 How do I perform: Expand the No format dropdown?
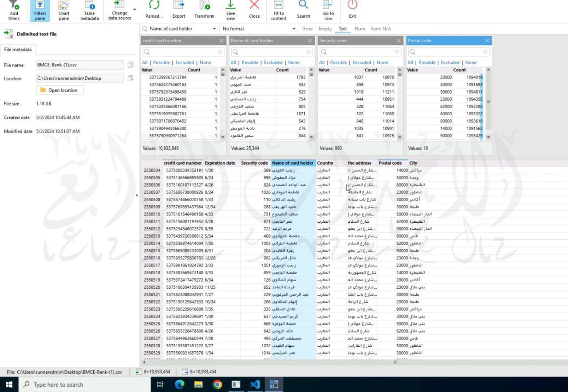click(294, 29)
